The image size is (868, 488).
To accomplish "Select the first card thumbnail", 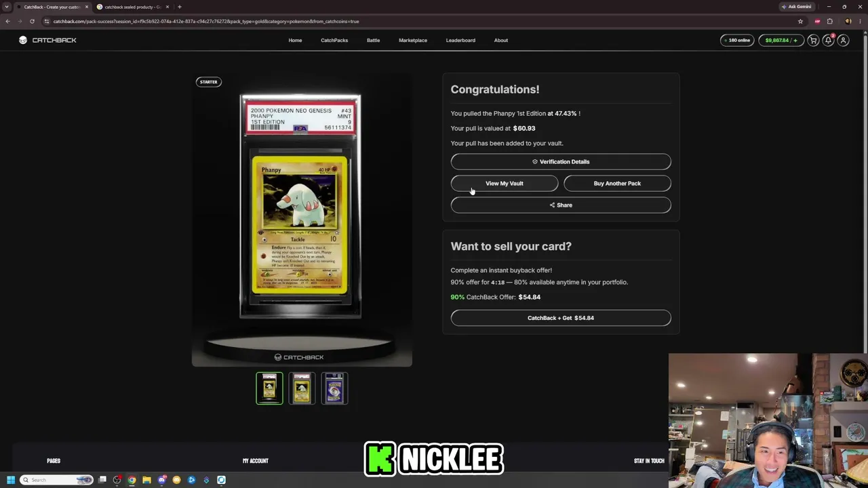I will (269, 388).
